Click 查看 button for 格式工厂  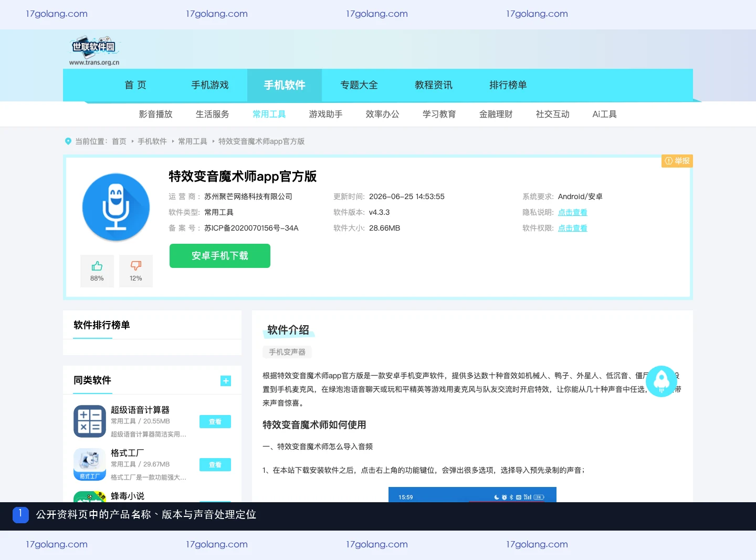click(x=215, y=465)
